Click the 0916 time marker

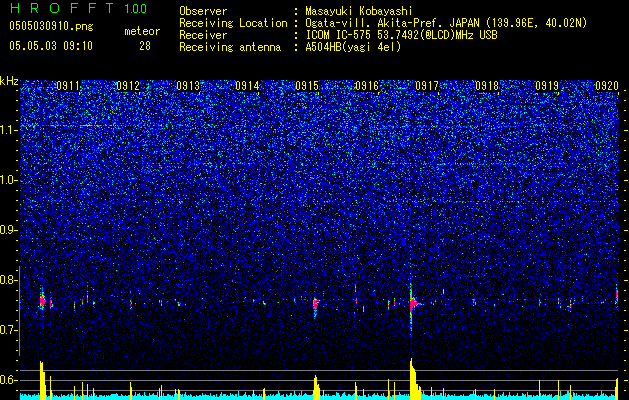pos(367,86)
